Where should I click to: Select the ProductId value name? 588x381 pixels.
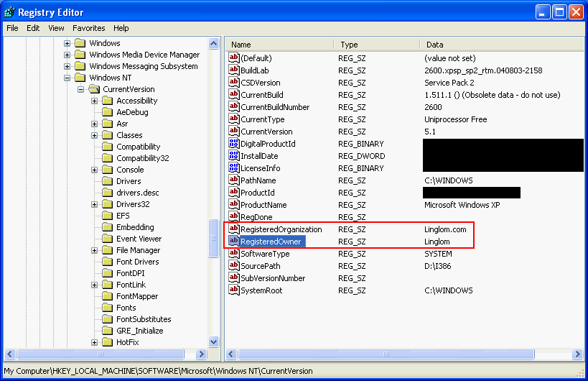pos(258,193)
